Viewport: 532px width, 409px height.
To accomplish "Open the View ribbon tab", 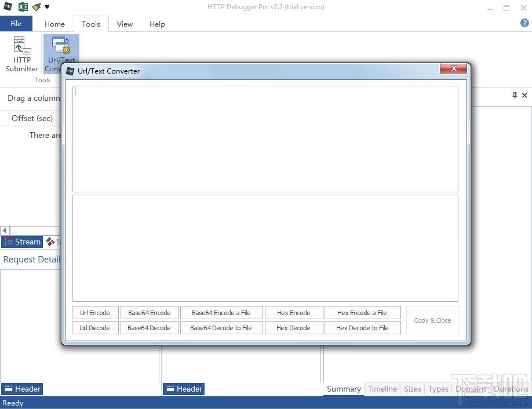I will coord(125,24).
